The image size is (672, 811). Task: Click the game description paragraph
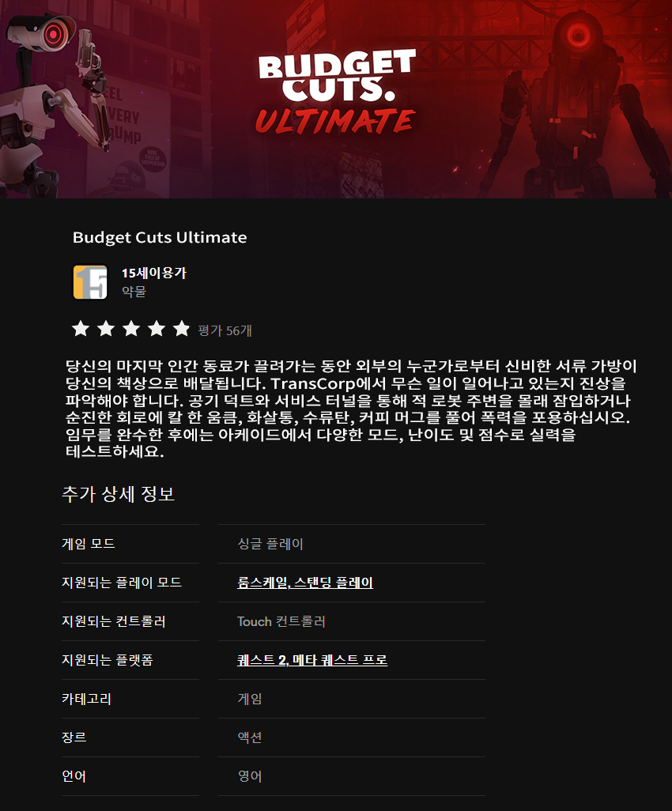tap(351, 409)
